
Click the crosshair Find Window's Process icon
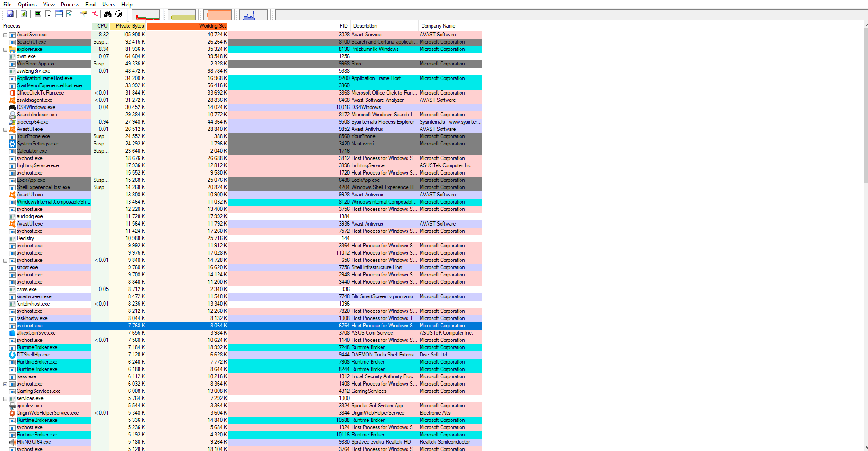pyautogui.click(x=119, y=14)
